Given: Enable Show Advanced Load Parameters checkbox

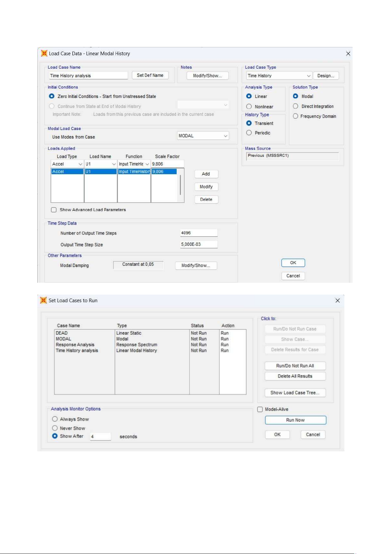Looking at the screenshot, I should (x=54, y=210).
